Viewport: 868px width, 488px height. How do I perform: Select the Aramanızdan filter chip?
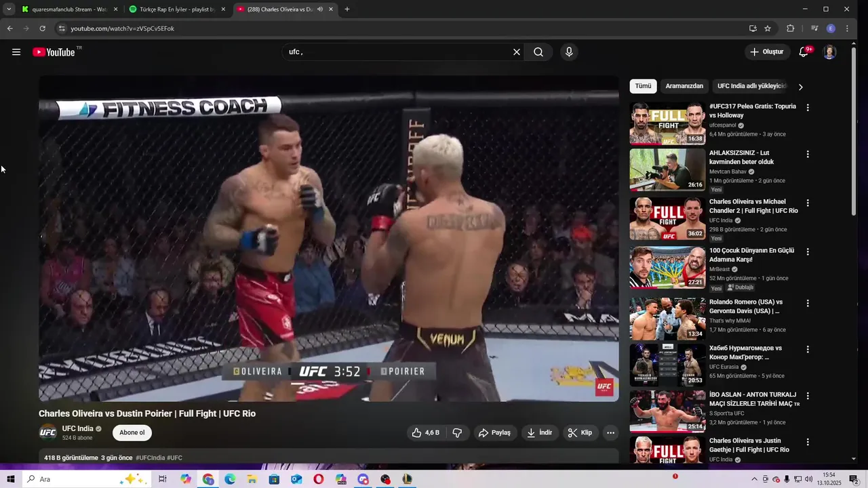coord(684,86)
